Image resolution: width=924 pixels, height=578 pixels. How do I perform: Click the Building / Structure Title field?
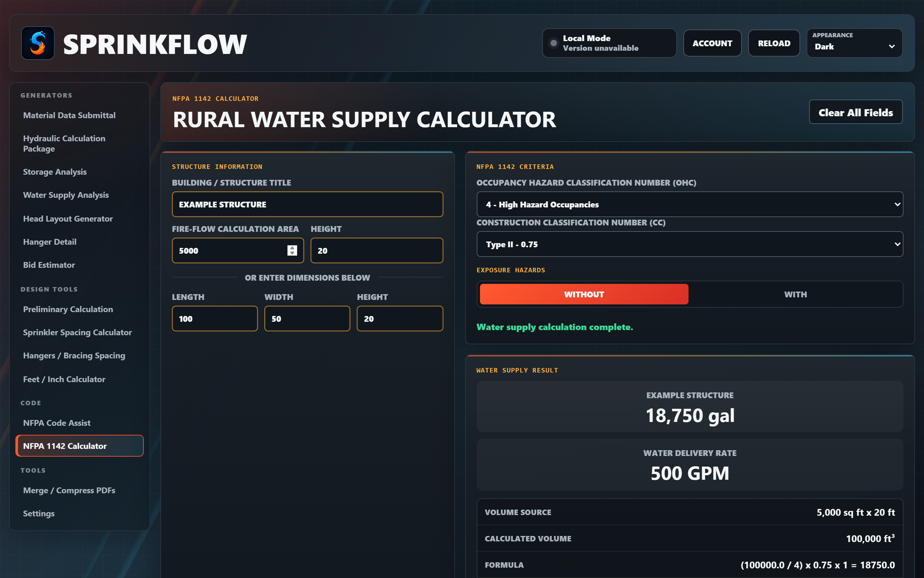pos(307,205)
